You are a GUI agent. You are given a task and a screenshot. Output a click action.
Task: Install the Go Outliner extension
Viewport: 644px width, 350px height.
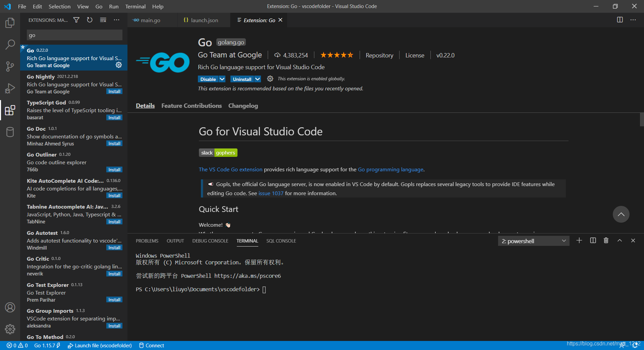point(114,170)
